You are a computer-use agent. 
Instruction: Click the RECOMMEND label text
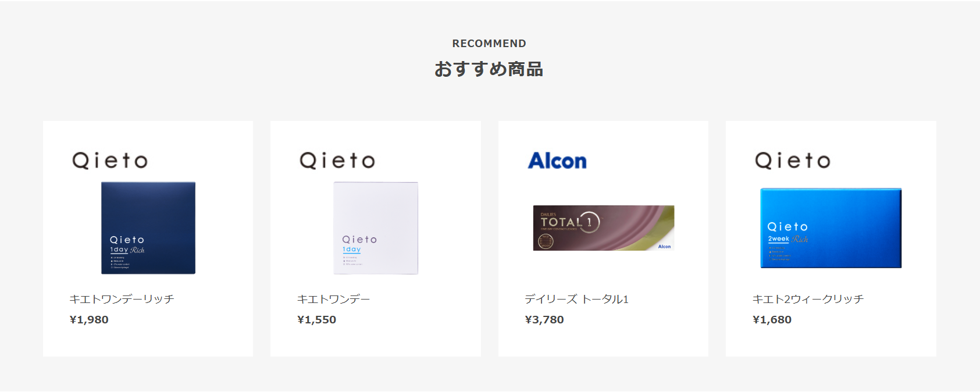point(489,44)
